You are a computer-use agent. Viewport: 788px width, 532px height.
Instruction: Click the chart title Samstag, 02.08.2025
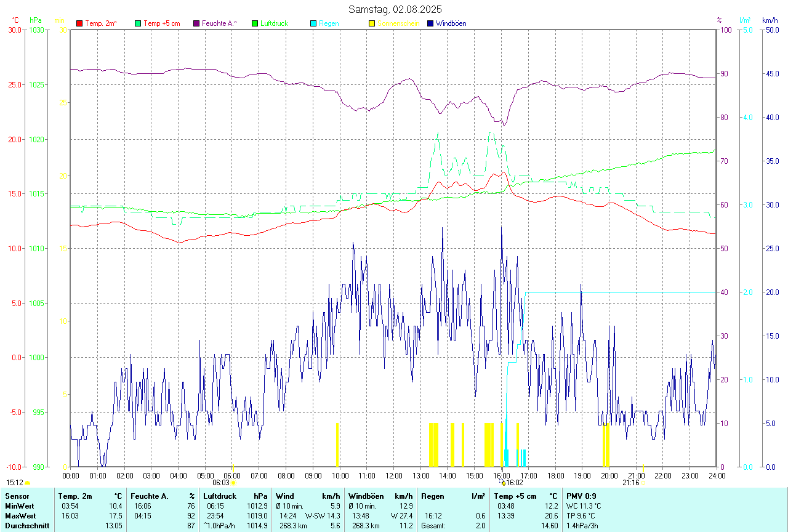[395, 9]
